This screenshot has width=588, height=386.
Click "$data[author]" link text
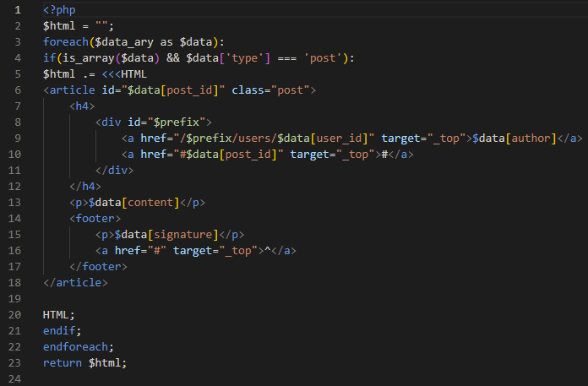tap(514, 139)
